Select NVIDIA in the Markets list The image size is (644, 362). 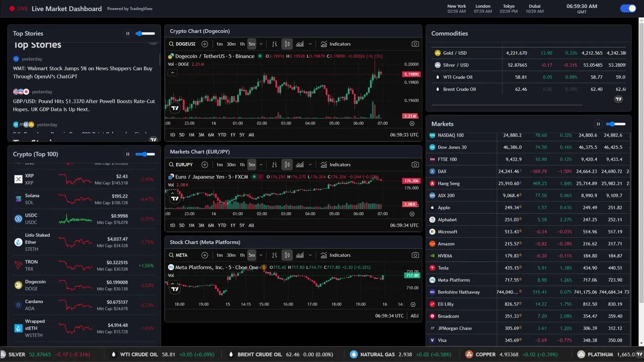(528, 256)
